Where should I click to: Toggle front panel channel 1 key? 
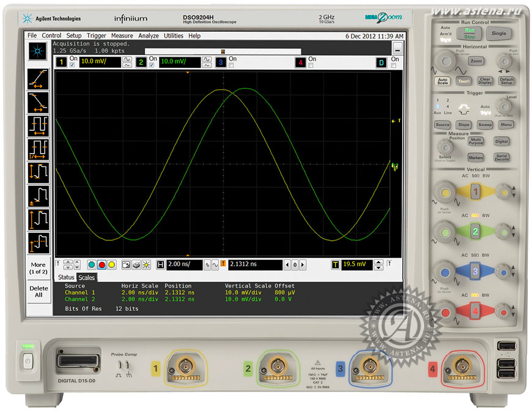pyautogui.click(x=475, y=192)
